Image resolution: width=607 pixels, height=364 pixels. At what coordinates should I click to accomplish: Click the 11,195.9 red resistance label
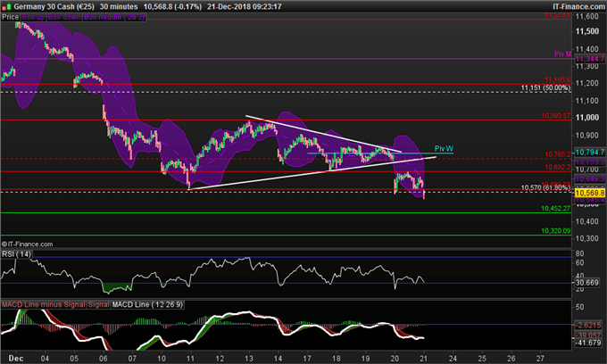pyautogui.click(x=557, y=79)
